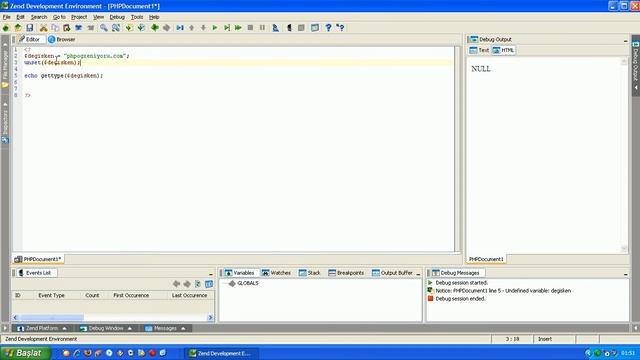Open the File menu
The image size is (640, 360).
point(7,17)
